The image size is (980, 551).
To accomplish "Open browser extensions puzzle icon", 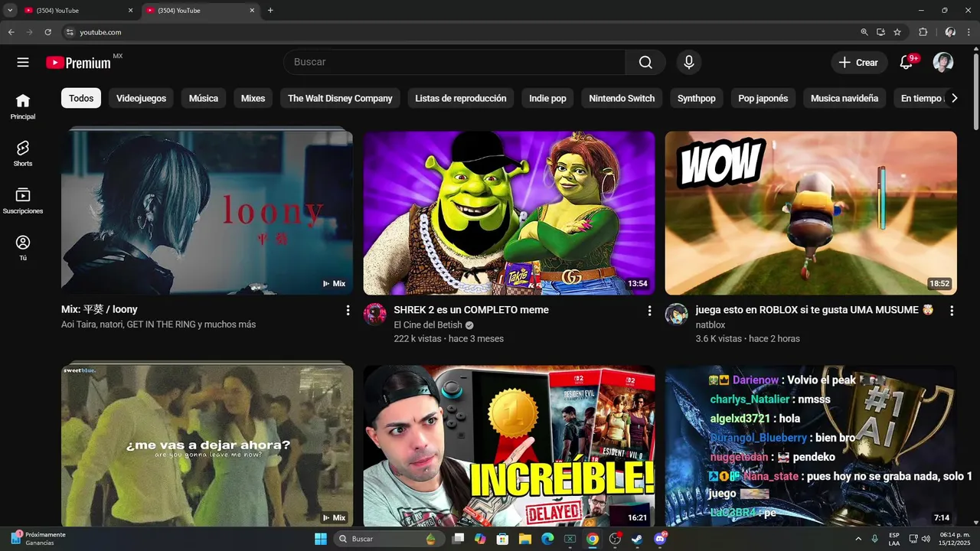I will [x=923, y=32].
